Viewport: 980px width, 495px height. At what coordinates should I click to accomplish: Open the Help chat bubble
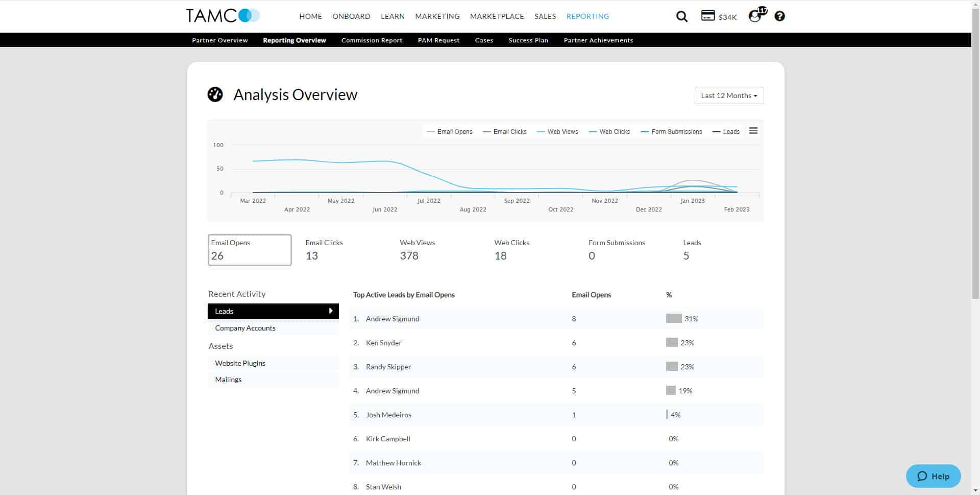(x=933, y=476)
